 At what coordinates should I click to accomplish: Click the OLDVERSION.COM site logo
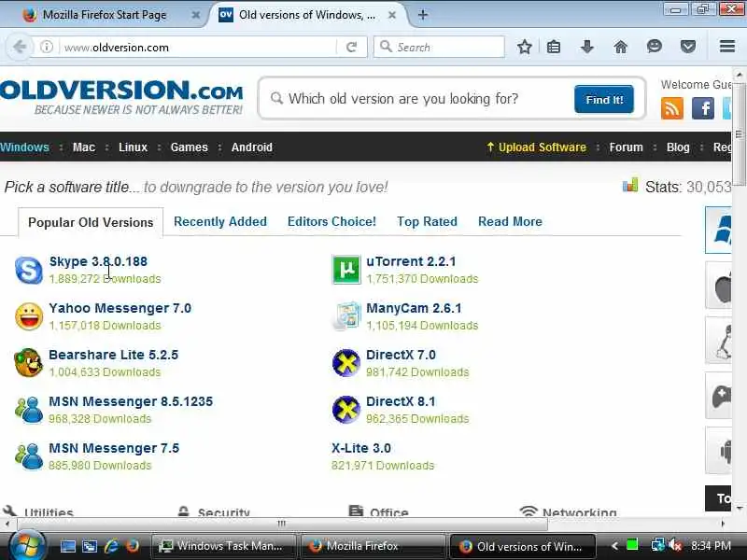pos(121,97)
